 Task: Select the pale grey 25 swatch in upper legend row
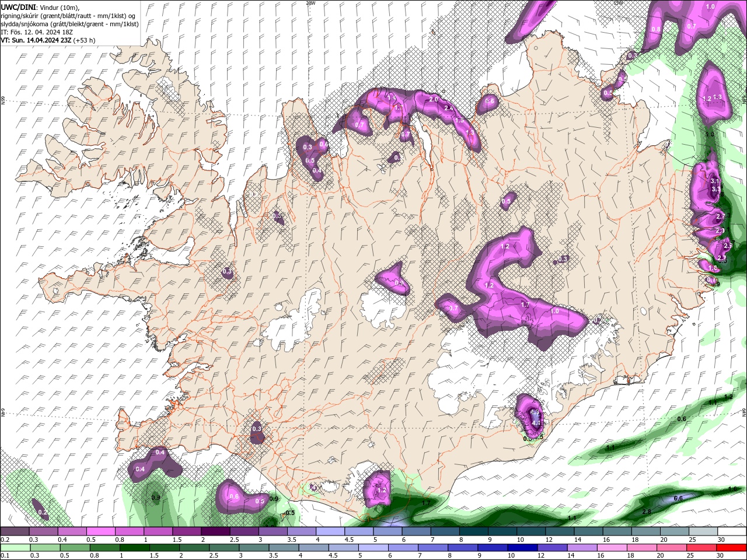tap(703, 531)
